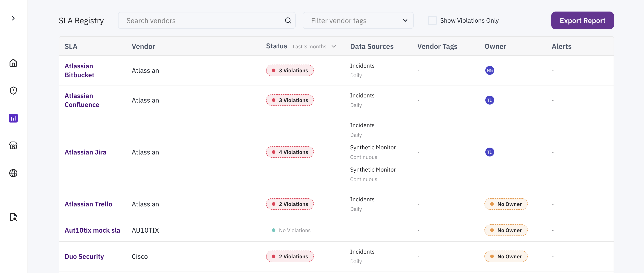Open the Atlassian Jira SLA link
This screenshot has width=644, height=273.
85,152
